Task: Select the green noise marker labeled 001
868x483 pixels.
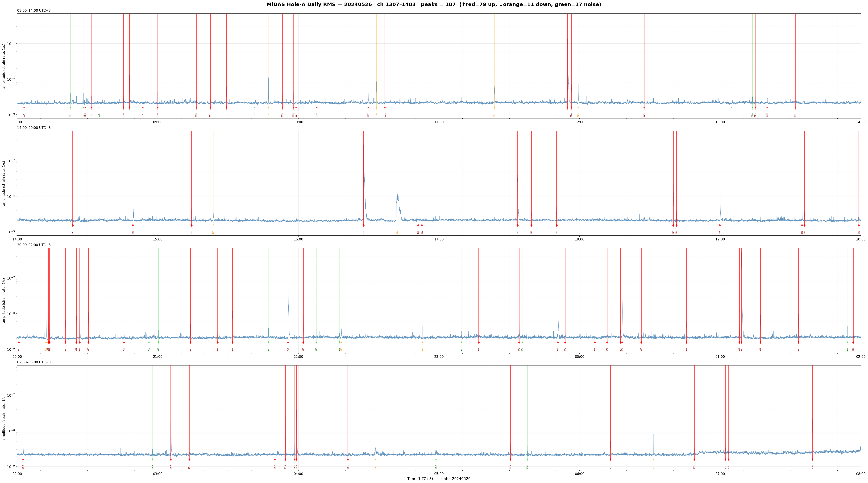Action: [71, 107]
